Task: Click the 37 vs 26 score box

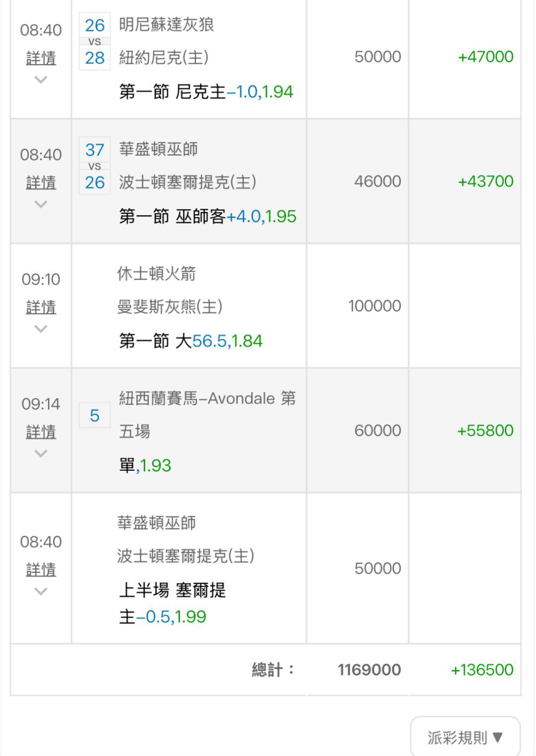Action: pos(94,166)
